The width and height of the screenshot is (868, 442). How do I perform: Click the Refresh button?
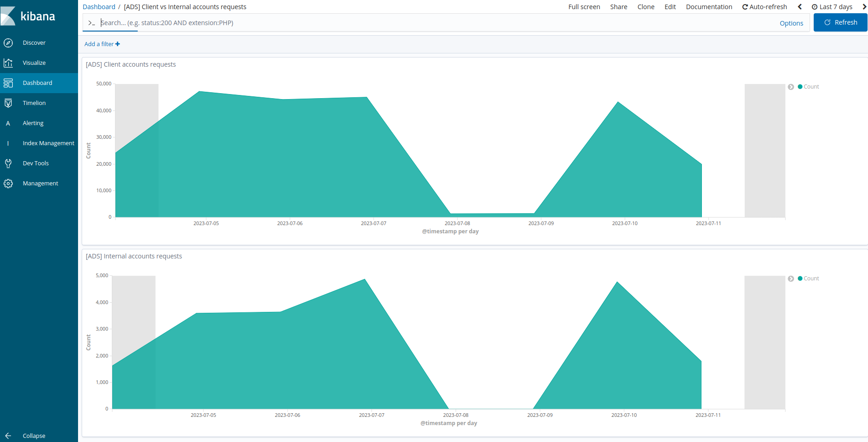tap(841, 22)
